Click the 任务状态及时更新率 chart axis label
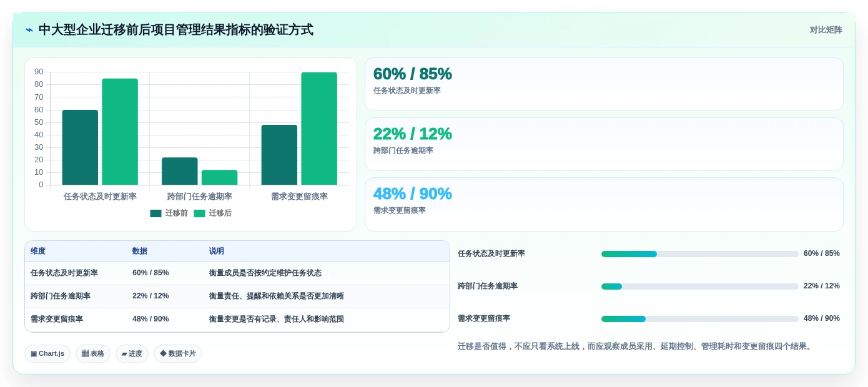Screen dimensions: 868x387 100,197
